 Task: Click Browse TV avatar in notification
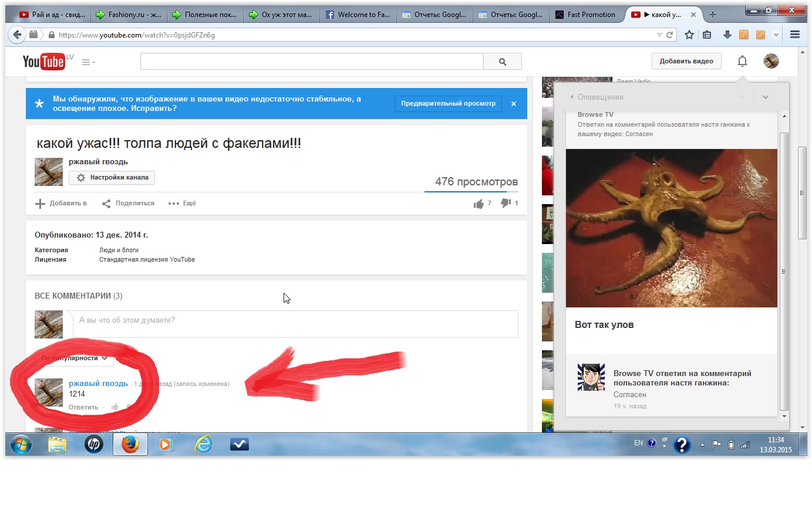pos(591,377)
